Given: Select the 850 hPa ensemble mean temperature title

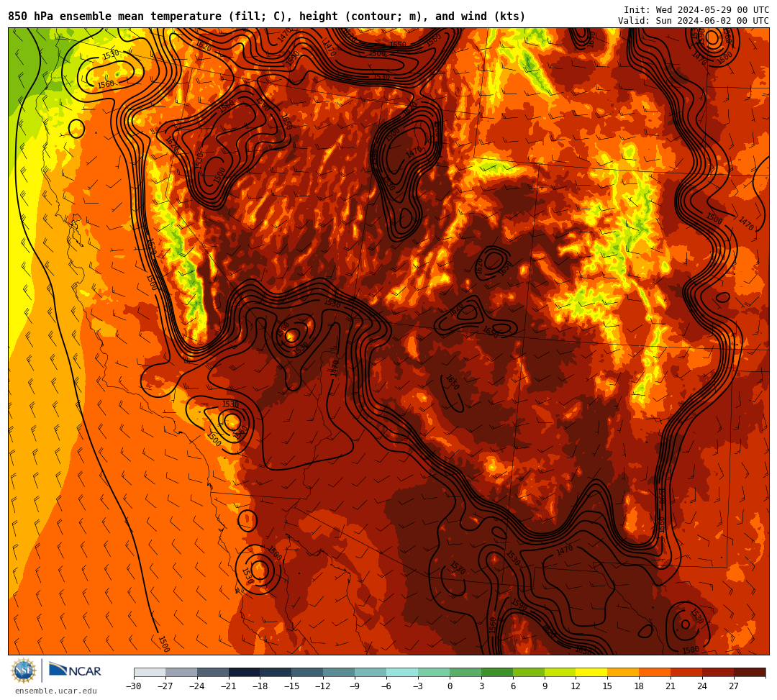Looking at the screenshot, I should click(267, 17).
